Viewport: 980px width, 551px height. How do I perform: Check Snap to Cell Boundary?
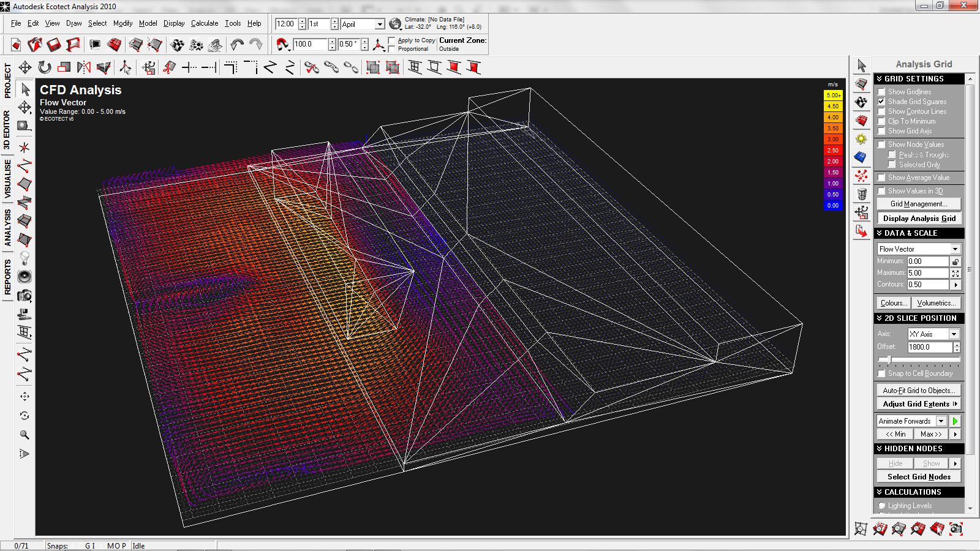[x=881, y=373]
